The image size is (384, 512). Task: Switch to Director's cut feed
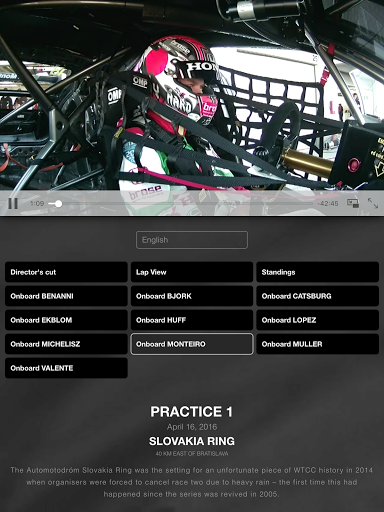[x=66, y=272]
